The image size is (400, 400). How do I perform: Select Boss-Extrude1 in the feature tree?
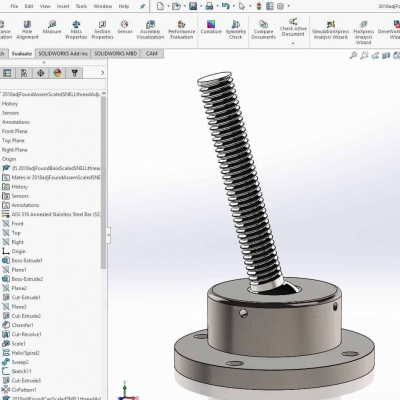[x=22, y=260]
